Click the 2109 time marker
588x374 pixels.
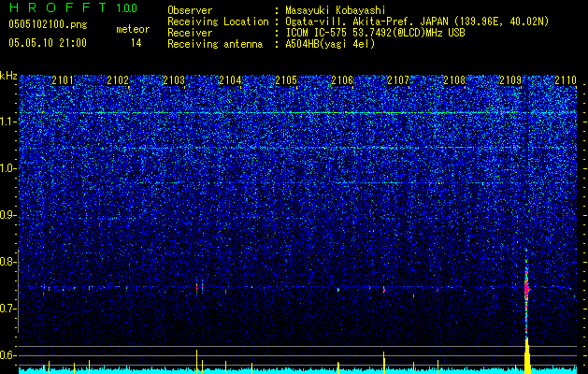tap(510, 80)
